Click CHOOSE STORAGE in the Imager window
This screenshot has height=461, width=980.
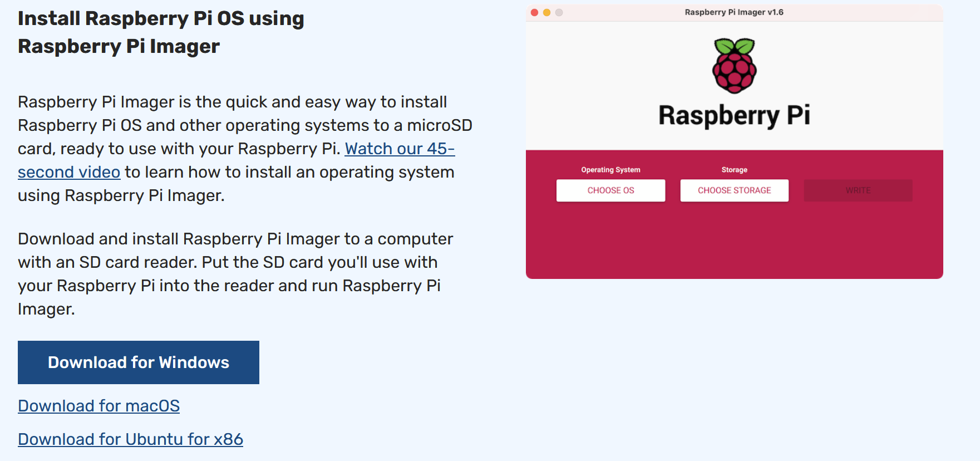734,190
